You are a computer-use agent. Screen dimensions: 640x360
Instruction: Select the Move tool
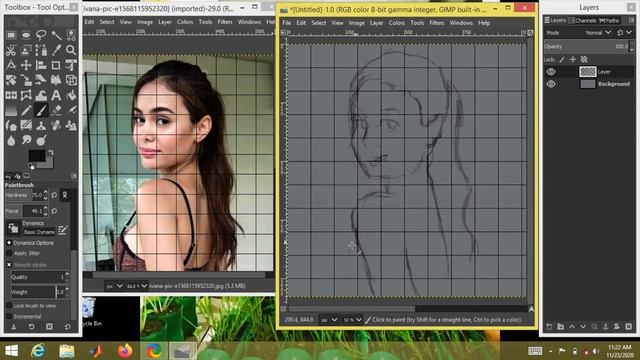click(27, 66)
